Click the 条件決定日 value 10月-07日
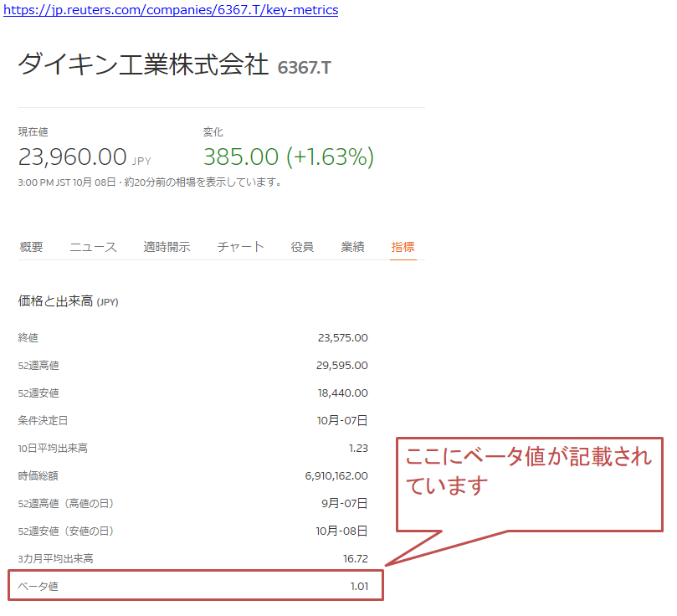The height and width of the screenshot is (616, 677). [x=342, y=420]
